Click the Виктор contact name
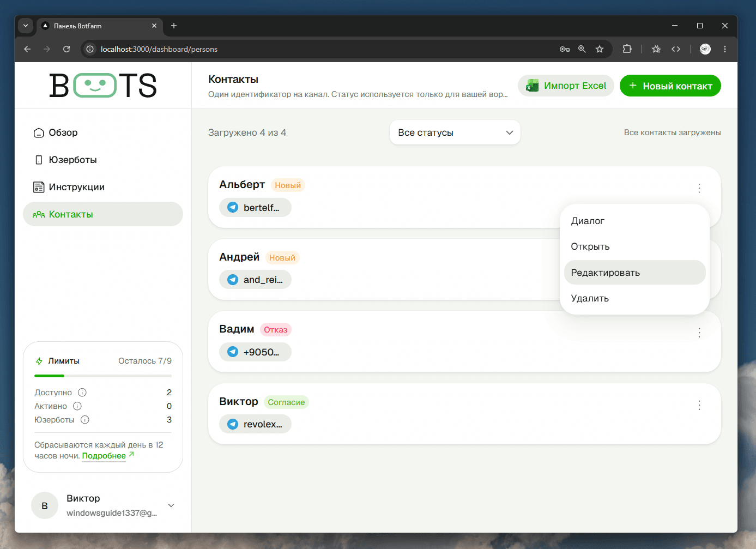The width and height of the screenshot is (756, 549). click(x=239, y=402)
